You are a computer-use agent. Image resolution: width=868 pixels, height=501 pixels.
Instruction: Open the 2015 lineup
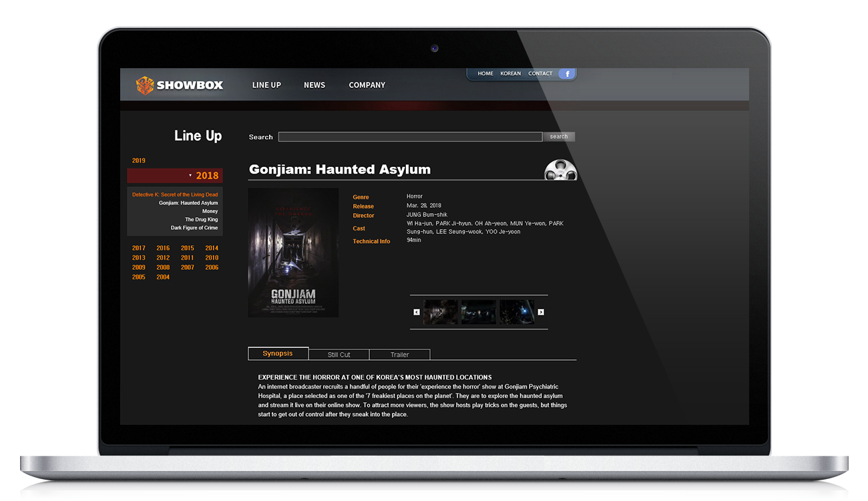point(188,248)
